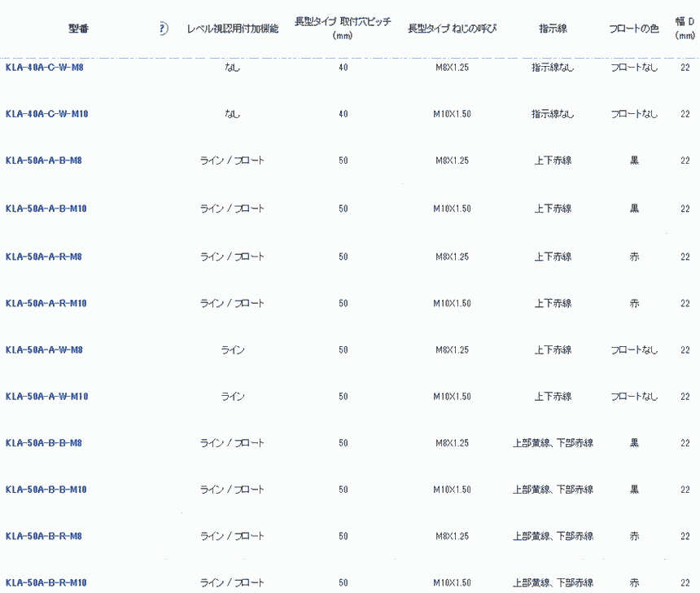
Task: Click the レベル視認用付加機能 column header
Action: 232,29
